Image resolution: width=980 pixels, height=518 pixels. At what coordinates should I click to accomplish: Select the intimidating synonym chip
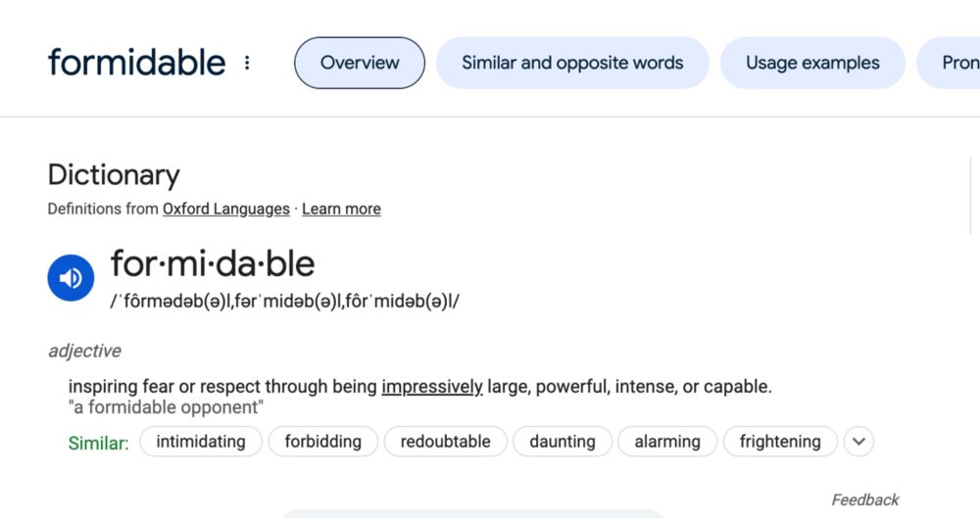click(x=201, y=442)
